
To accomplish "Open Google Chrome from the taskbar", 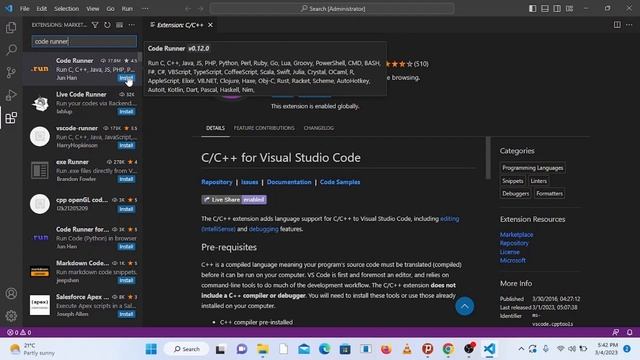I will pos(448,349).
